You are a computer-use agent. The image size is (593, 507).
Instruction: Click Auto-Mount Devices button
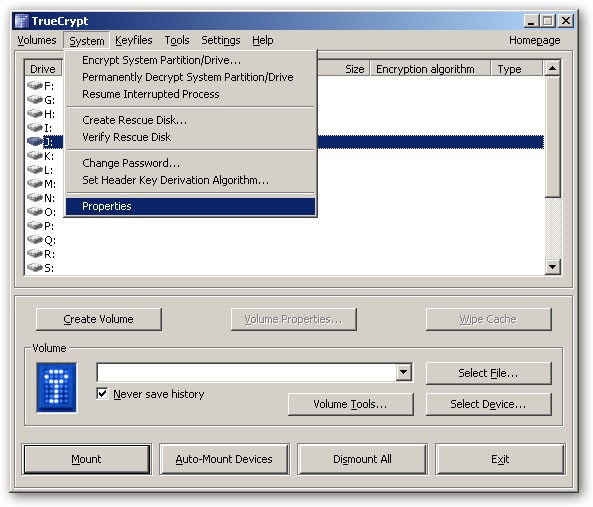point(224,459)
